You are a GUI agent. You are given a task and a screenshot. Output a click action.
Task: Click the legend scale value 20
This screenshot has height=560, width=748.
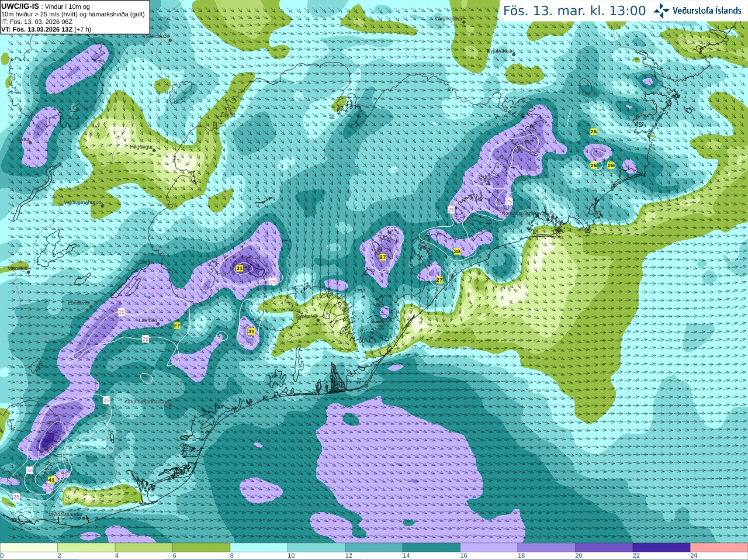tap(579, 556)
